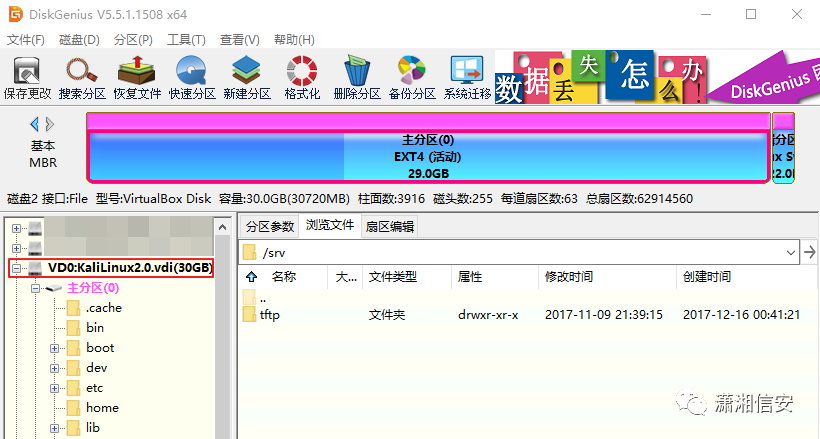Select the etc folder in tree
820x439 pixels.
95,388
